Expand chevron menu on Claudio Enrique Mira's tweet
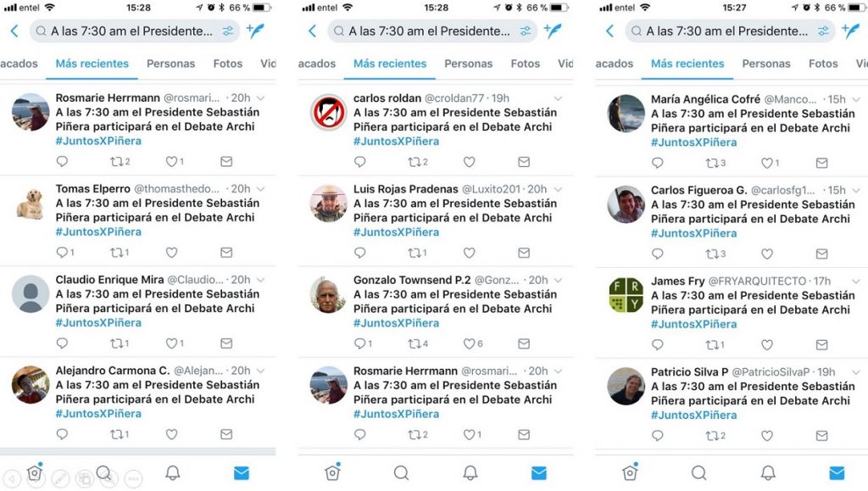Screen dimensions: 868x491 (261, 280)
